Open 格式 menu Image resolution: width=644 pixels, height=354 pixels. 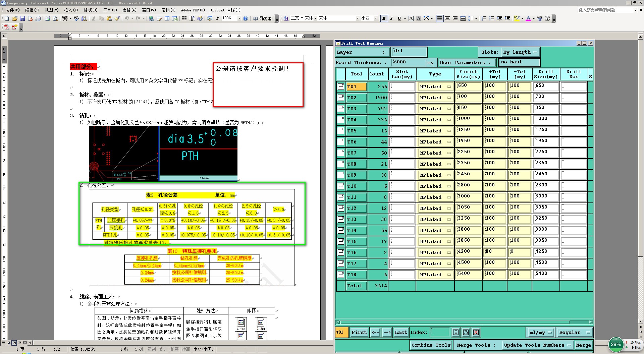[90, 10]
